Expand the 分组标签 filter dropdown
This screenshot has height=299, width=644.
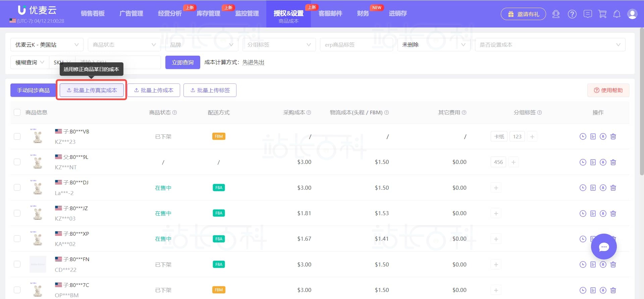click(279, 45)
